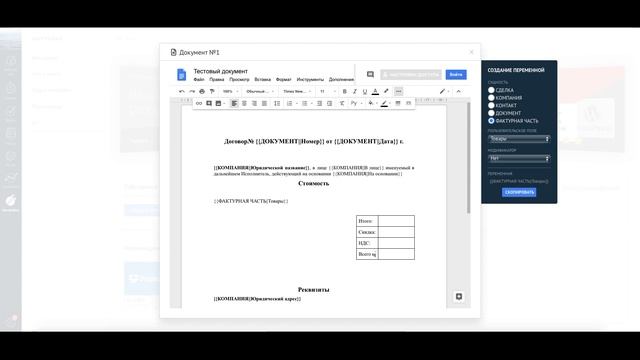
Task: Open the Формат menu
Action: [284, 80]
